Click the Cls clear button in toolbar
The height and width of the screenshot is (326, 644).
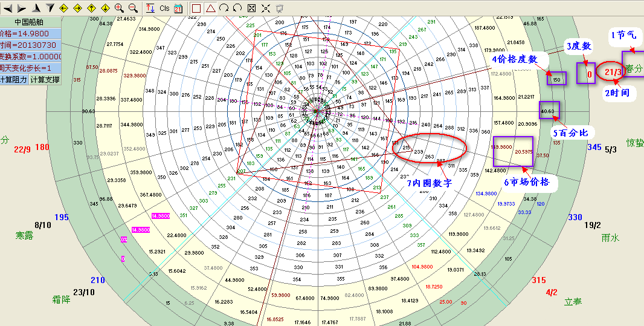tap(164, 8)
